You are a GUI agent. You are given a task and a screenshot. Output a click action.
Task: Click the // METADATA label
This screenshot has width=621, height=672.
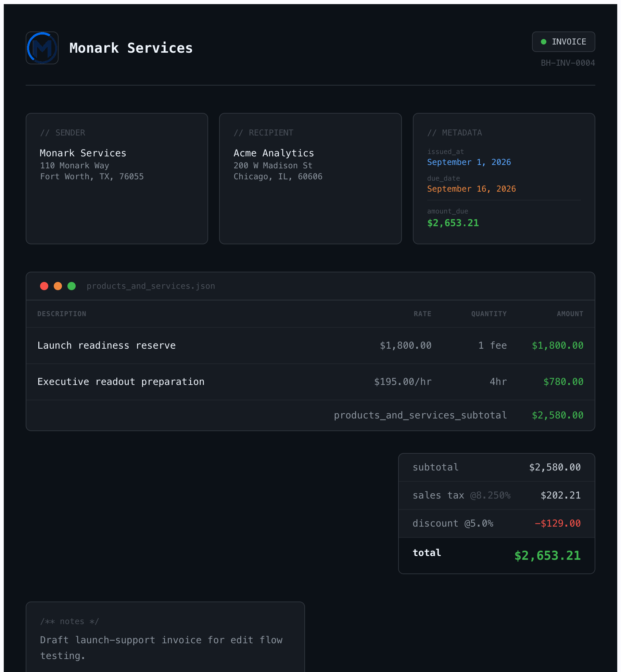[454, 133]
